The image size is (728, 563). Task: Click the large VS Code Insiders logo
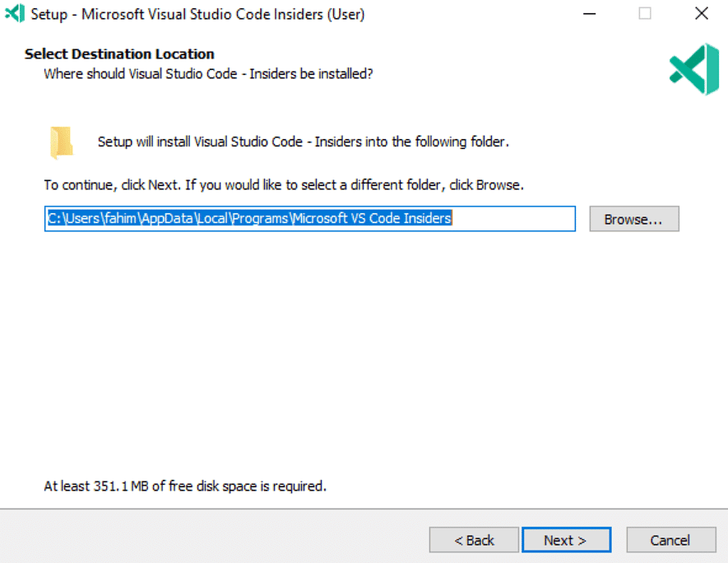pos(694,69)
